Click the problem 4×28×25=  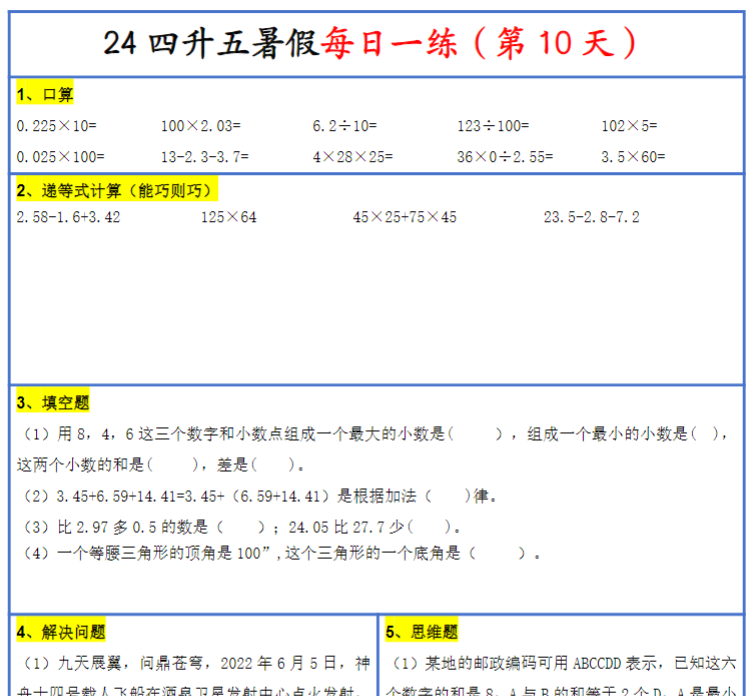(353, 157)
